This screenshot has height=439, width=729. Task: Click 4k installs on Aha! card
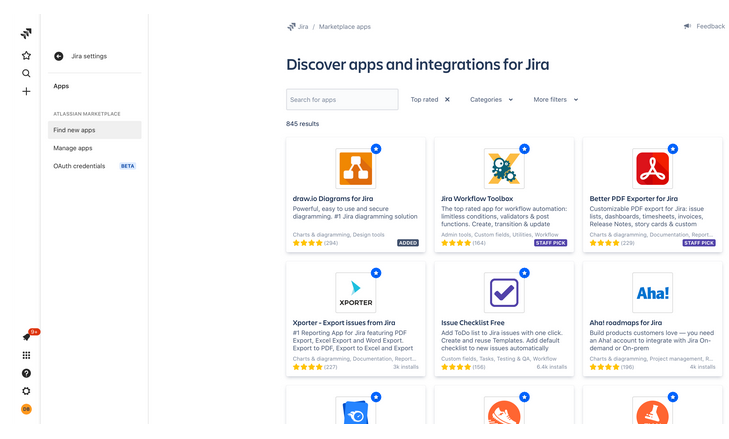click(x=702, y=367)
